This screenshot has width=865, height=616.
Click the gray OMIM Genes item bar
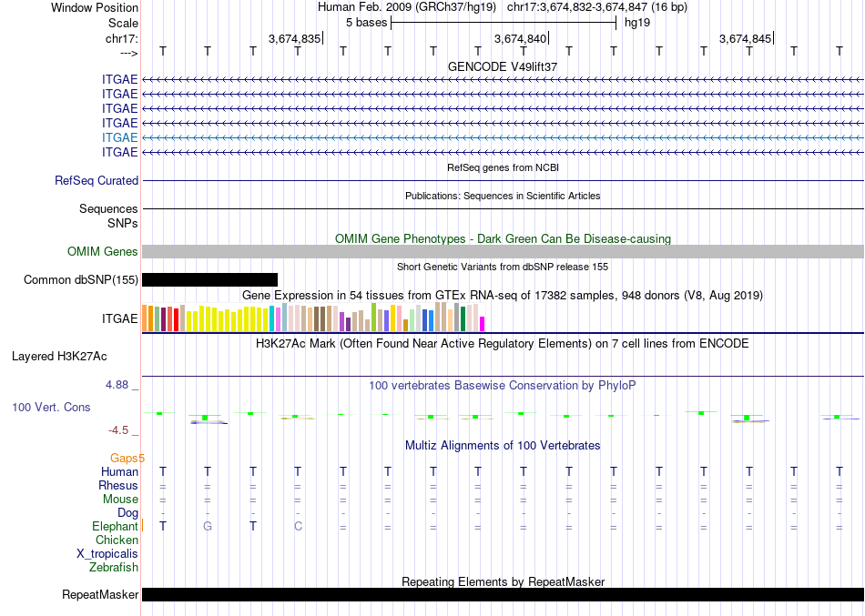tap(503, 251)
